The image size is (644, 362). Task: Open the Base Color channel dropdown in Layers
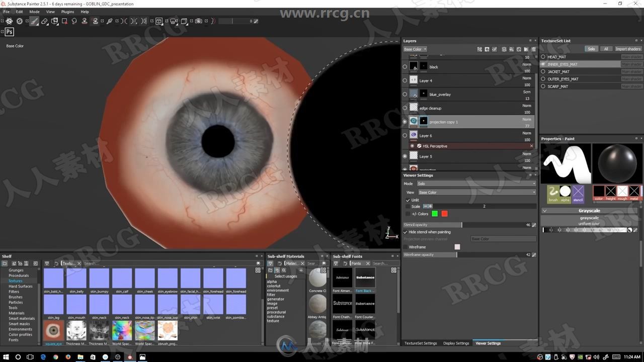415,49
